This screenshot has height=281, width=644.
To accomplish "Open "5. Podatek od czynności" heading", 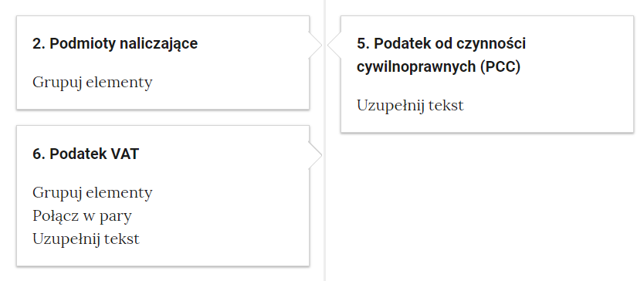I will 441,43.
